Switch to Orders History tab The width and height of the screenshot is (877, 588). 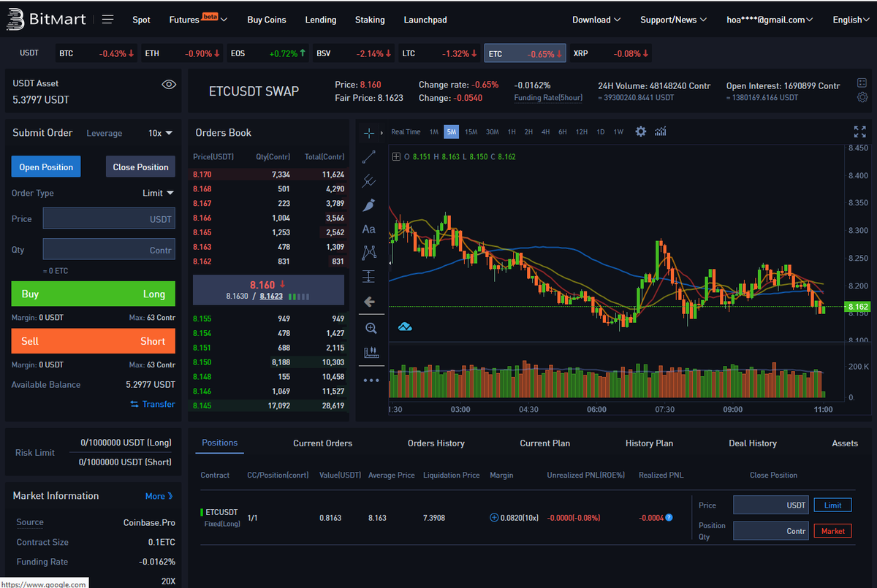[436, 443]
